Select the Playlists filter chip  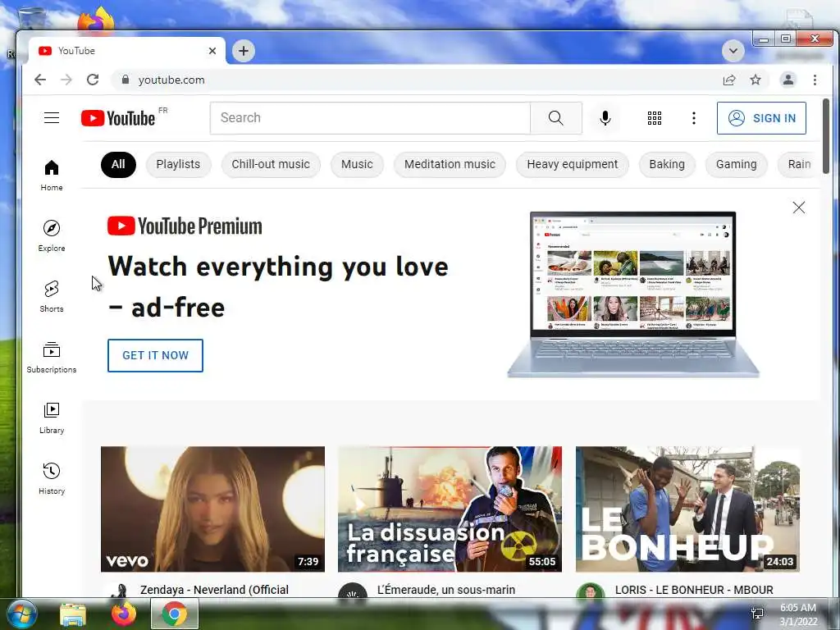(178, 164)
